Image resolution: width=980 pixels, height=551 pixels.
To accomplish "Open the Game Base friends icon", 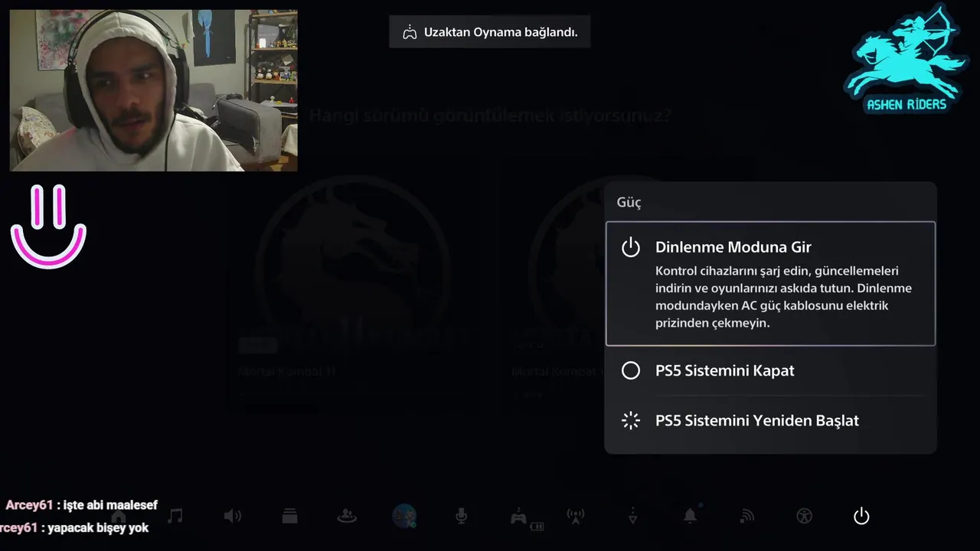I will tap(347, 516).
